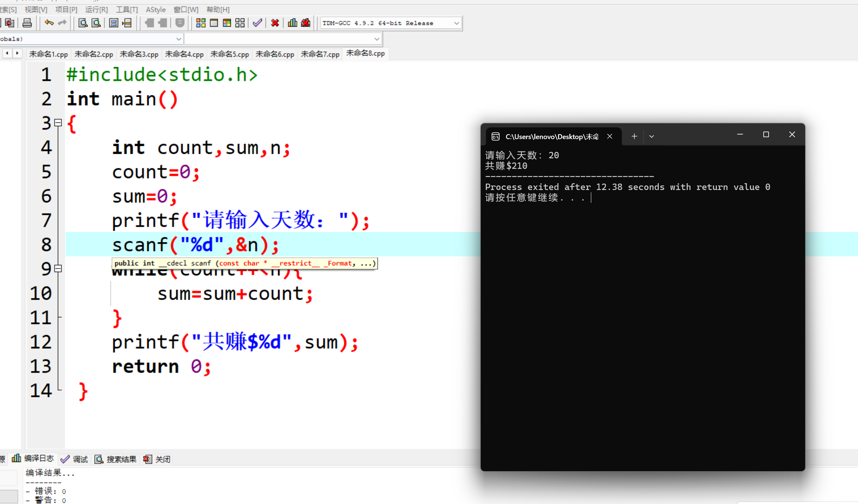Open the AStyle menu
This screenshot has width=858, height=504.
(155, 10)
